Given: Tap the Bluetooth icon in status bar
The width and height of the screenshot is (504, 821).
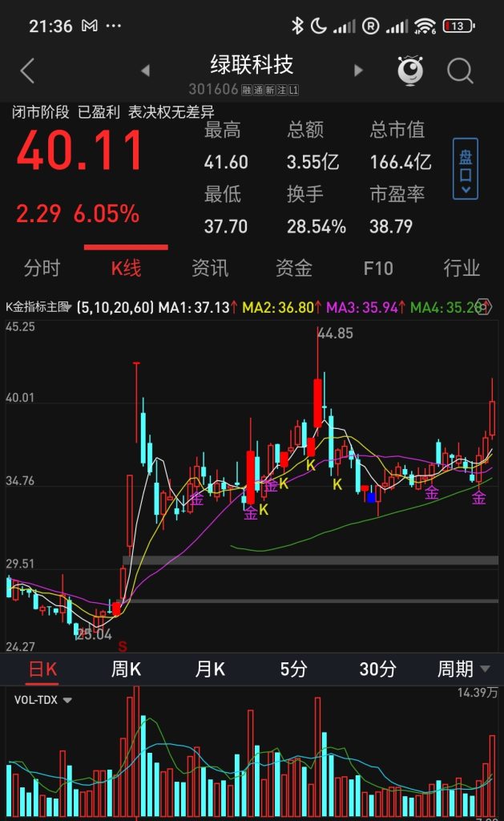Looking at the screenshot, I should coord(297,25).
